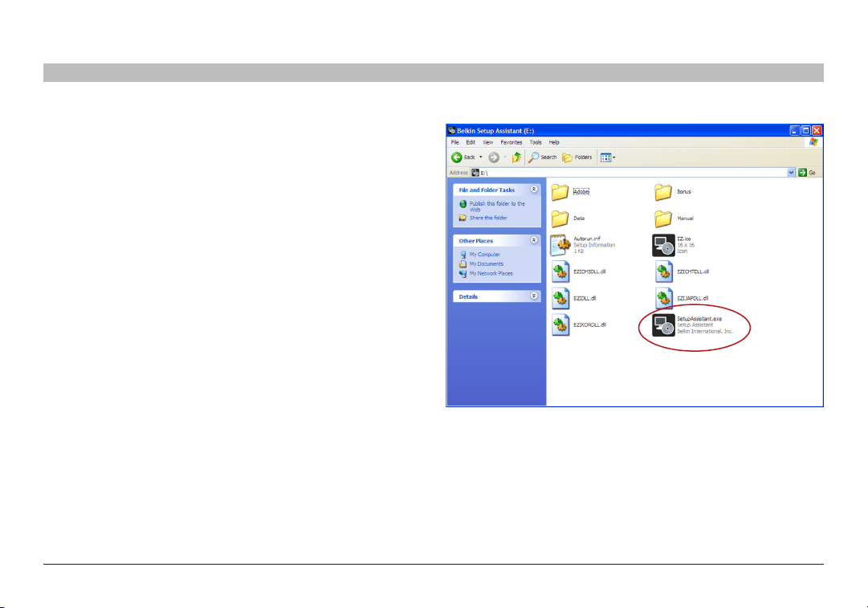Select the EZ.ico icon file
The height and width of the screenshot is (608, 868).
[x=663, y=245]
